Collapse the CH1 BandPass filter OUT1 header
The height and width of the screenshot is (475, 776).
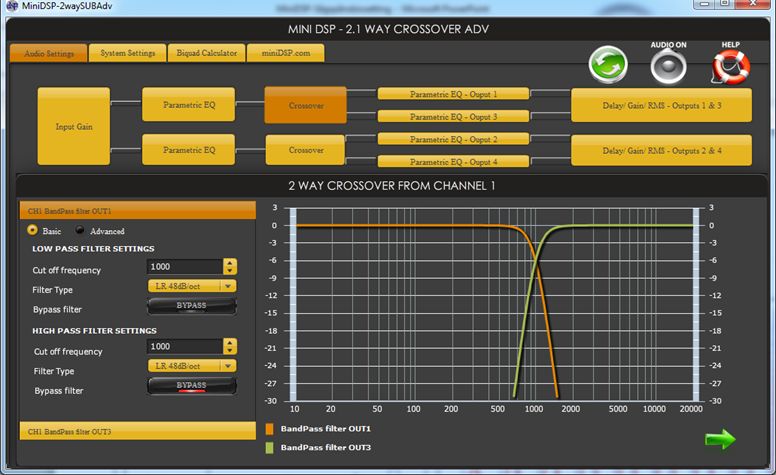(x=138, y=211)
